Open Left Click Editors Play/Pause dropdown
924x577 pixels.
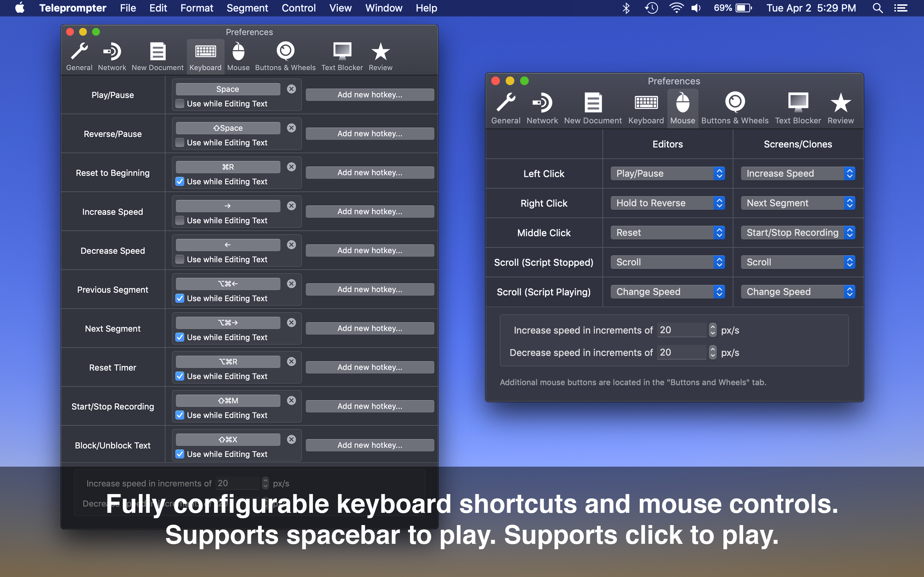[667, 173]
